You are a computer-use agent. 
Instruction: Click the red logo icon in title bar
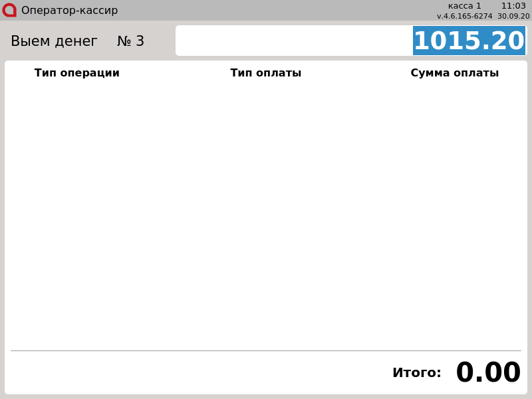coord(9,10)
